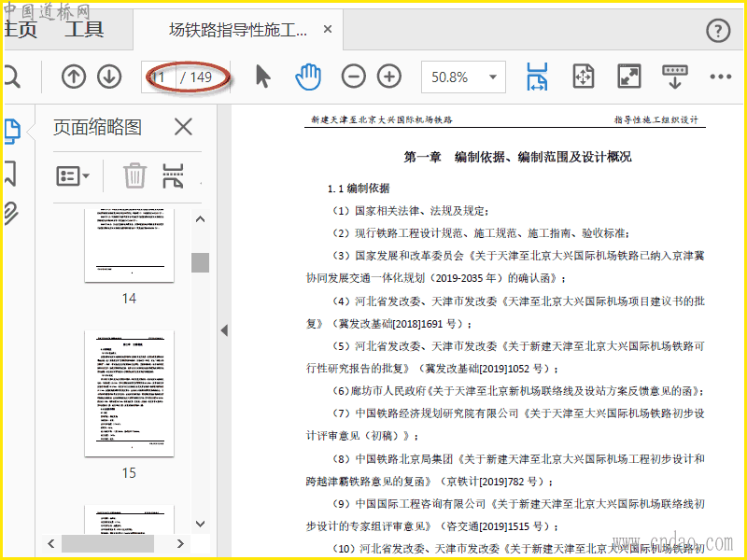Go to previous page with up arrow
The width and height of the screenshot is (747, 560).
coord(74,77)
